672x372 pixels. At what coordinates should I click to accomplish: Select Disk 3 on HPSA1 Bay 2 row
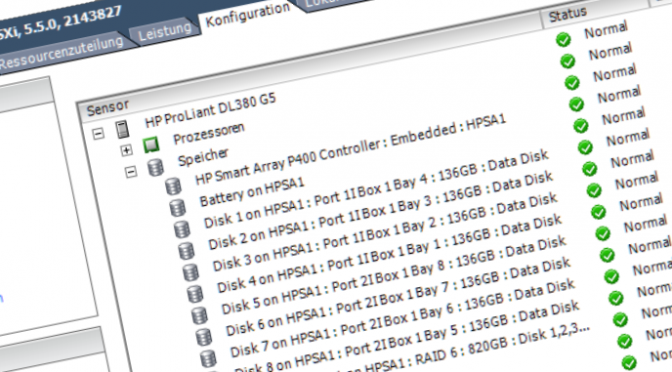385,232
